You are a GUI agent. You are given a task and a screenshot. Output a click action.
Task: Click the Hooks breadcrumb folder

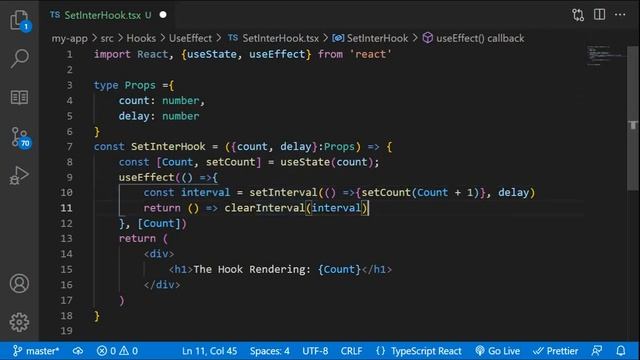(141, 38)
